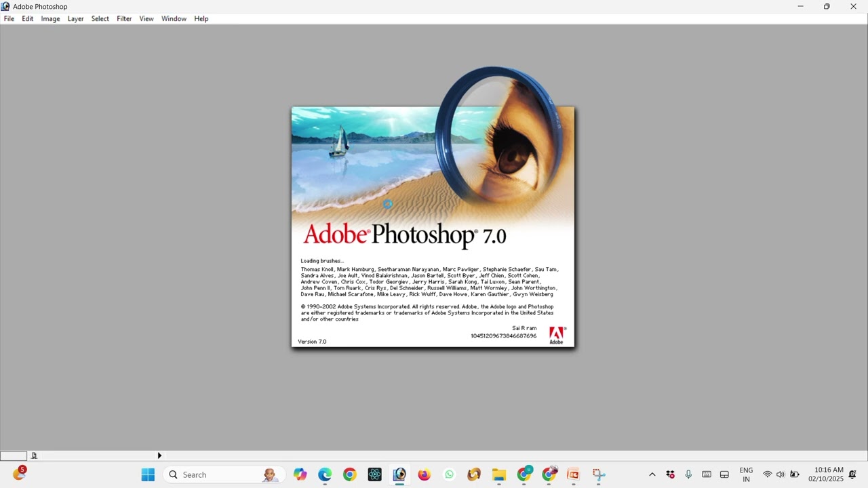Open PowerPoint from the taskbar
Viewport: 868px width, 488px height.
(573, 474)
